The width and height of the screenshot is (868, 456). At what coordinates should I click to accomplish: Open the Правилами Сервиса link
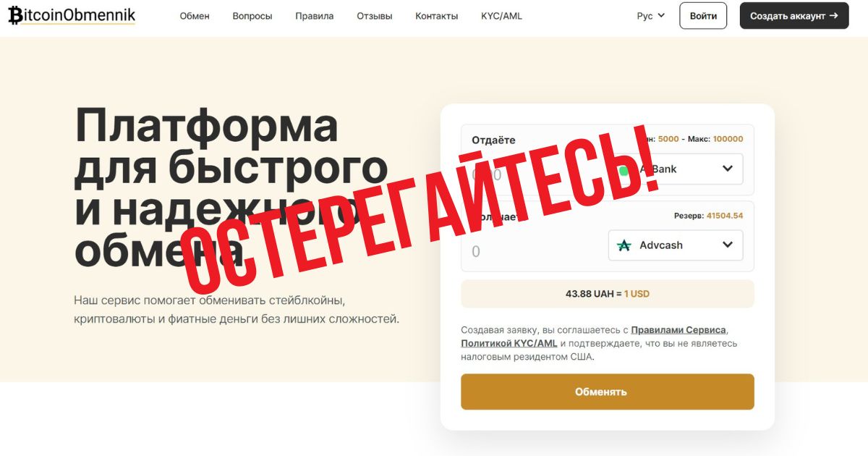pos(678,330)
